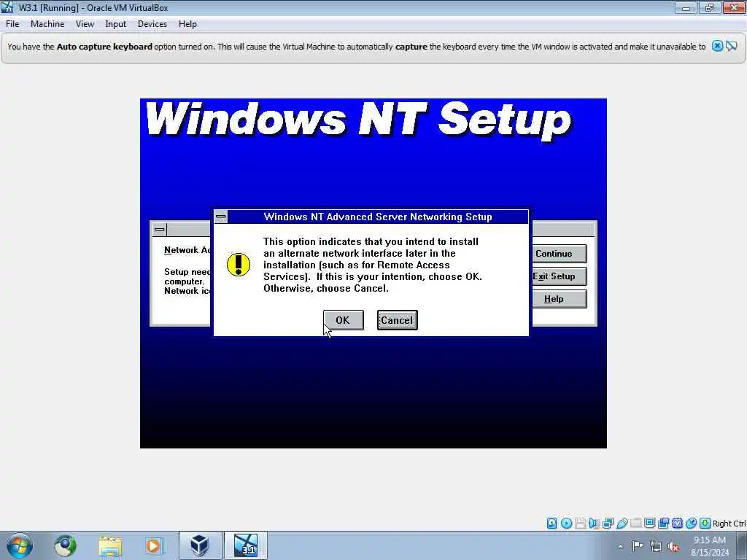Open the Chrome taskbar icon

(65, 545)
